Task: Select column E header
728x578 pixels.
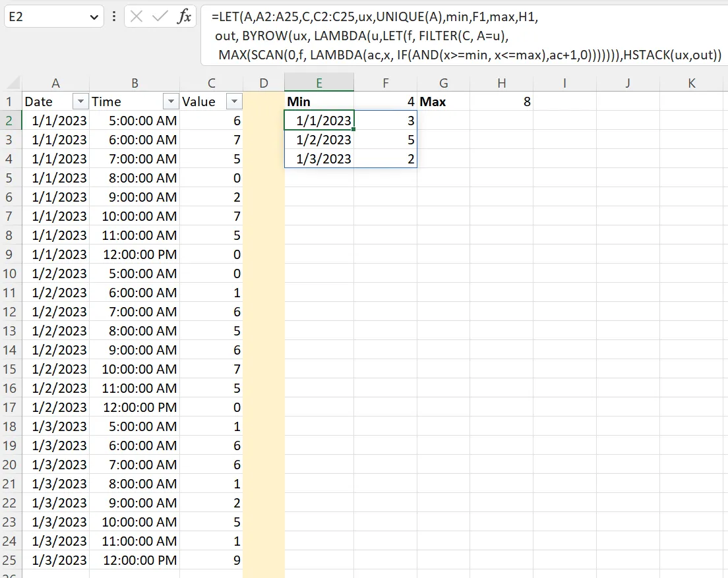Action: tap(319, 83)
